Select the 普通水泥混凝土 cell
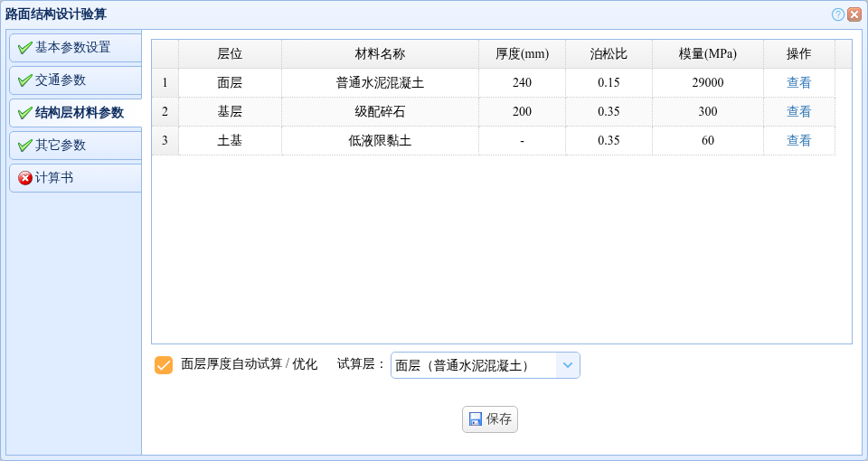The image size is (868, 461). tap(380, 83)
